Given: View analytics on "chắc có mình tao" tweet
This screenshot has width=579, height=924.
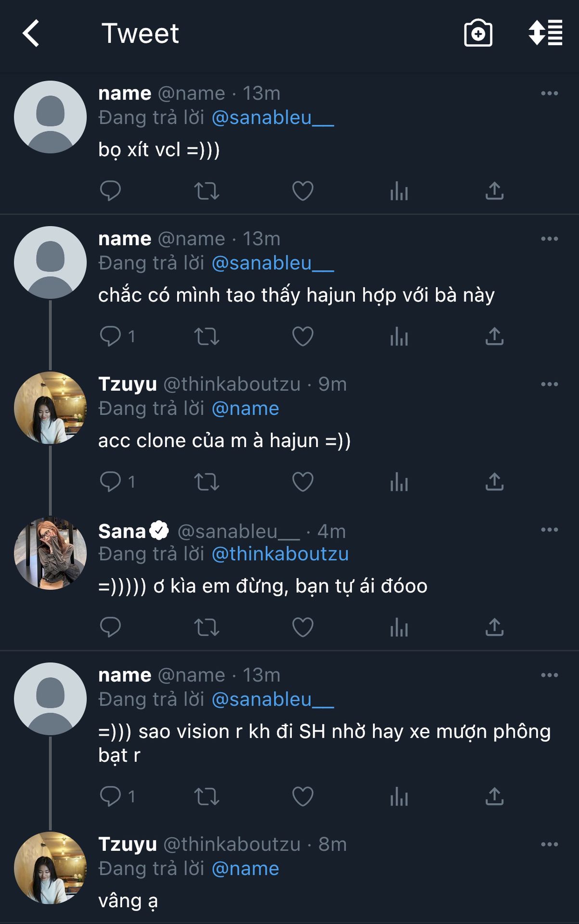Looking at the screenshot, I should [x=399, y=336].
